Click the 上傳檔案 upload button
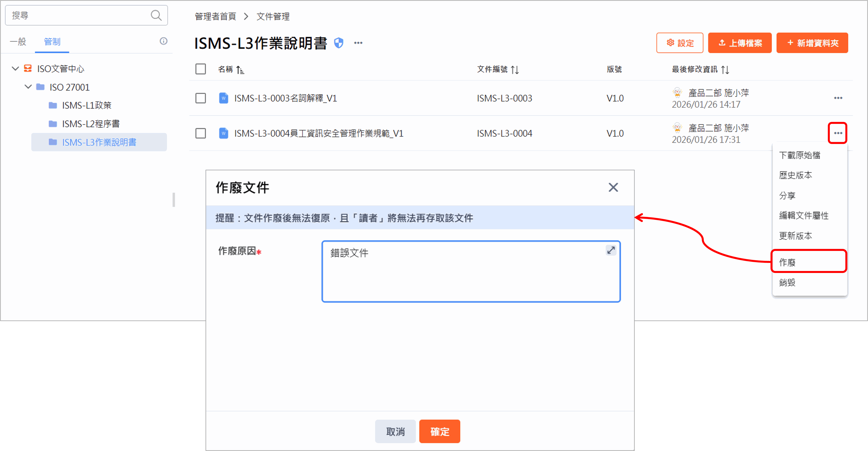868x451 pixels. [x=740, y=43]
